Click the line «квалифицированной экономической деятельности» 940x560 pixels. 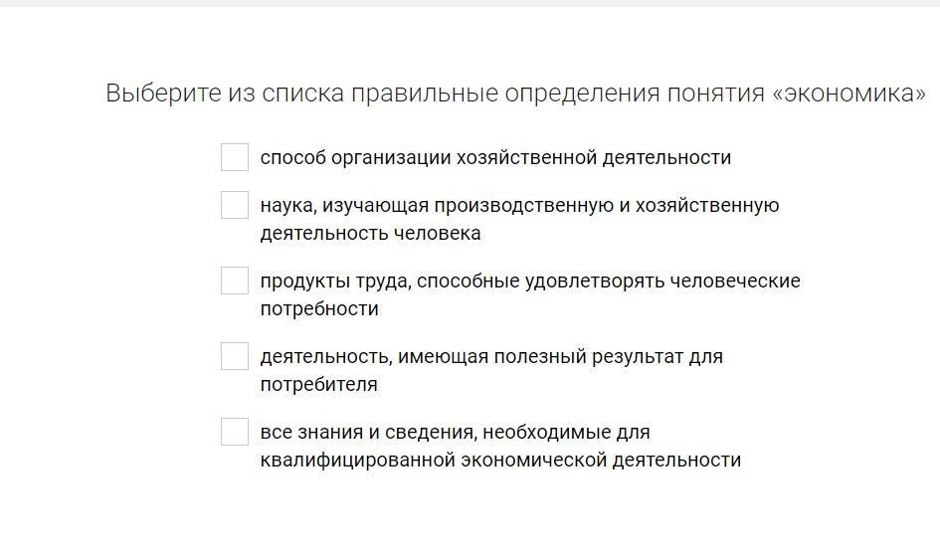[500, 460]
